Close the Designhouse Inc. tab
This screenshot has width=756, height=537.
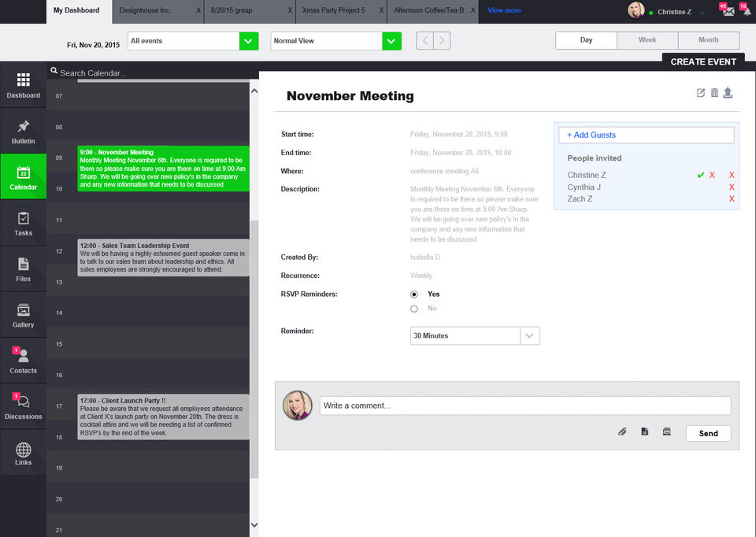(x=198, y=10)
